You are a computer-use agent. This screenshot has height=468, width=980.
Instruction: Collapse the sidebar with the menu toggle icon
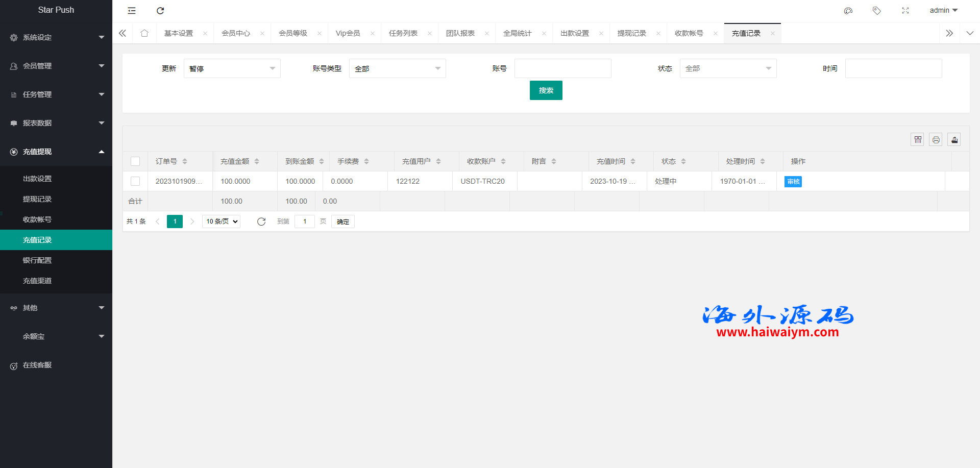tap(132, 11)
